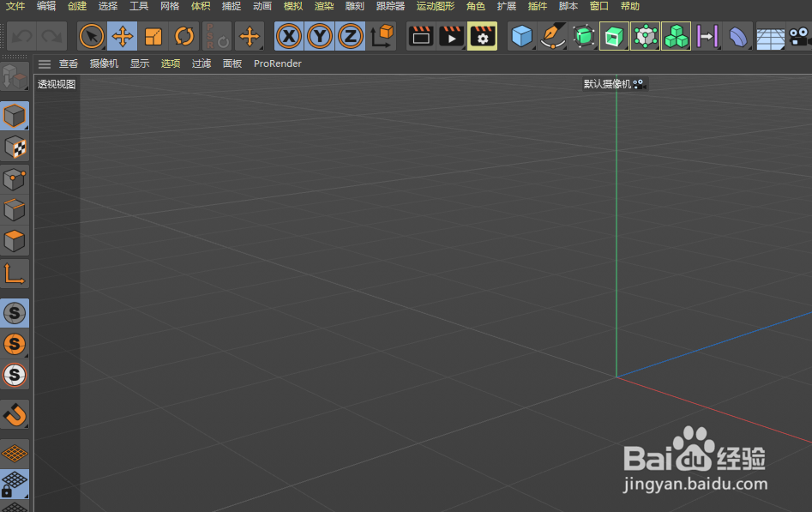Open the 模拟 menu
This screenshot has width=812, height=512.
coord(293,6)
